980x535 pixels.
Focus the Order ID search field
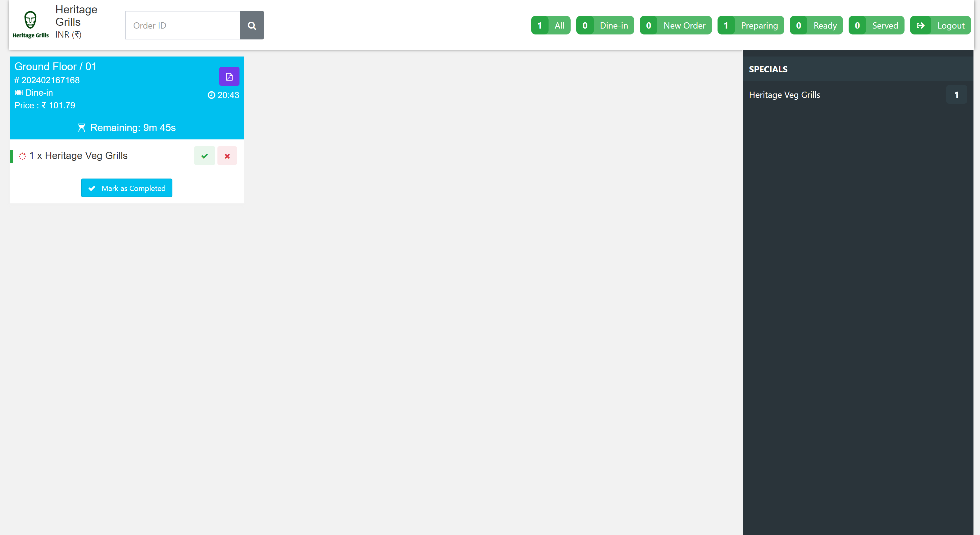(x=183, y=25)
